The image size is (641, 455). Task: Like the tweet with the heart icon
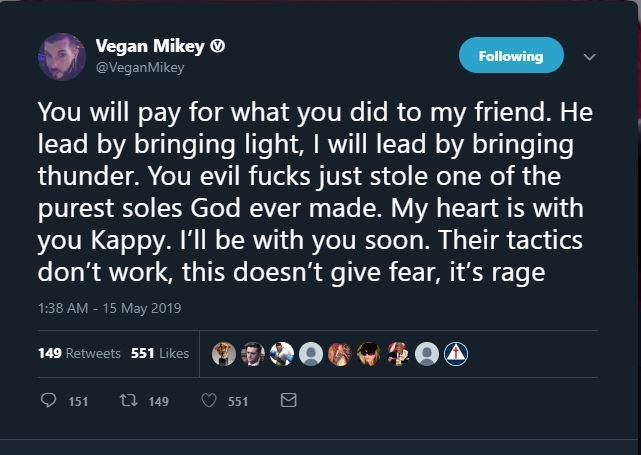point(209,401)
